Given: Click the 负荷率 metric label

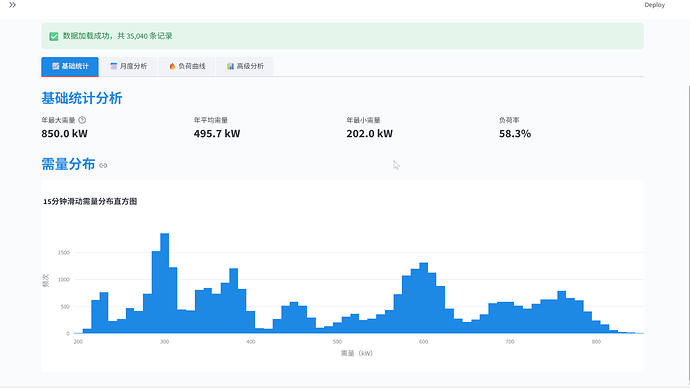Looking at the screenshot, I should click(509, 120).
